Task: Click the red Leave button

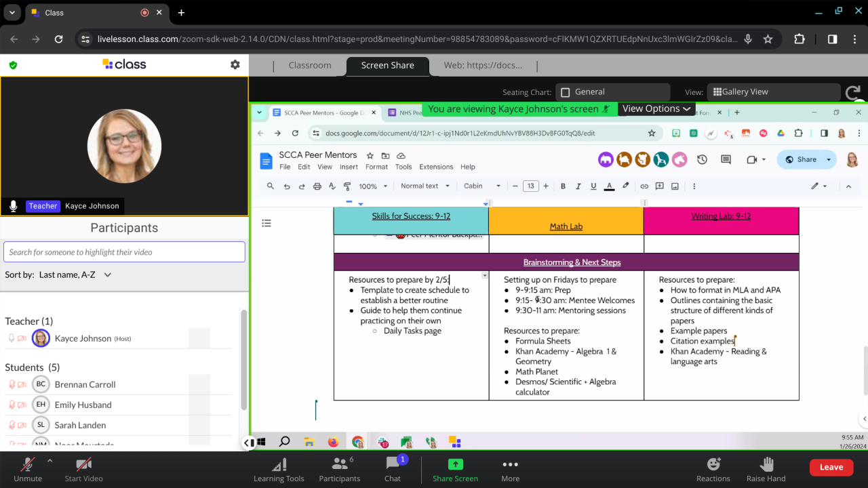Action: click(x=831, y=467)
